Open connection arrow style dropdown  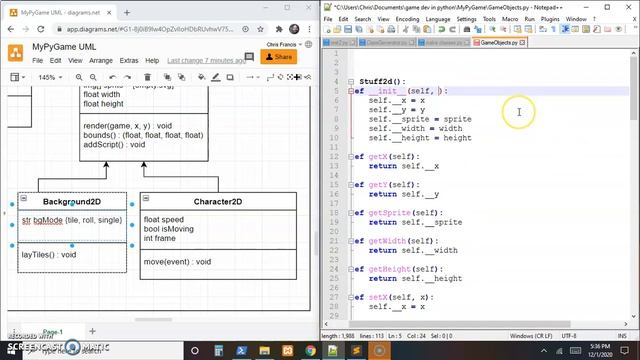pos(253,77)
